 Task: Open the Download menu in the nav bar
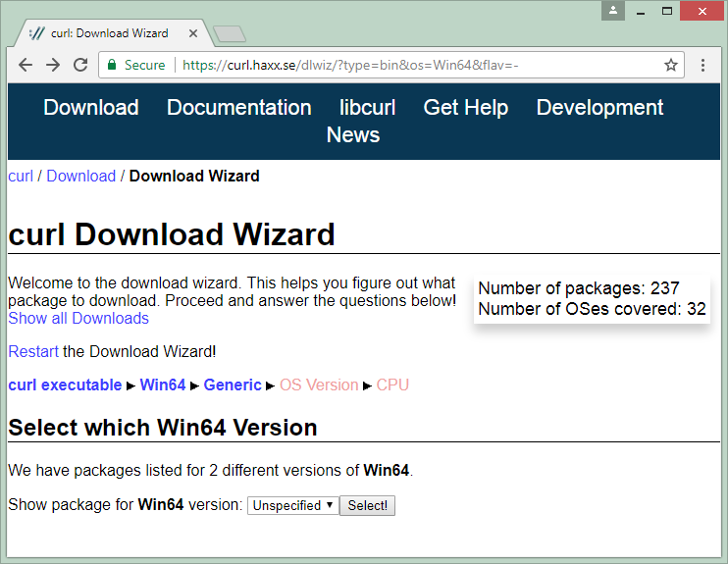(91, 107)
